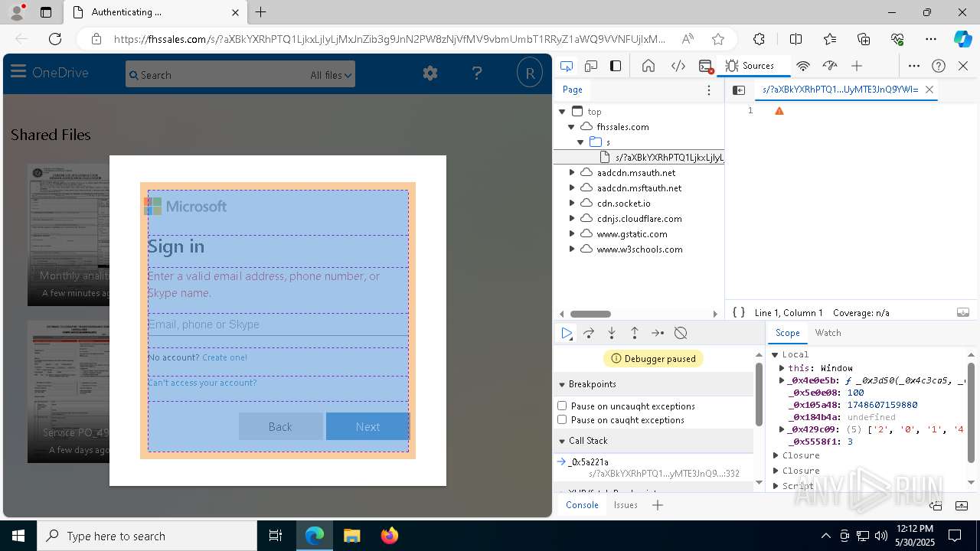The height and width of the screenshot is (551, 980).
Task: Add page to favorites star icon
Action: 717,39
